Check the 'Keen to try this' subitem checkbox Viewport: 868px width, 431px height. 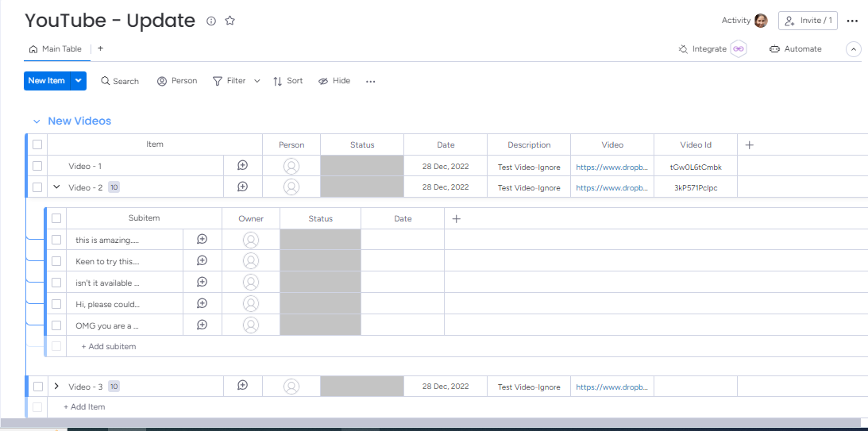pos(56,261)
